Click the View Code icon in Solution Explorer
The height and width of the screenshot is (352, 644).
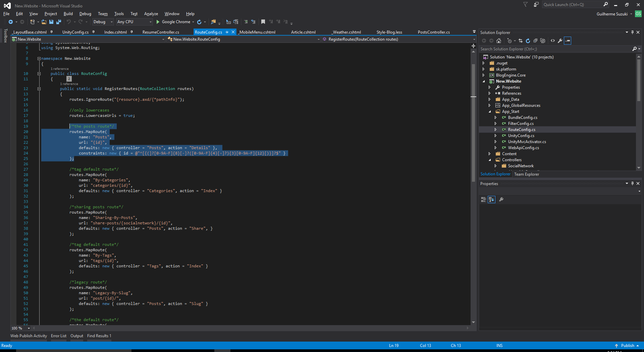pos(553,41)
